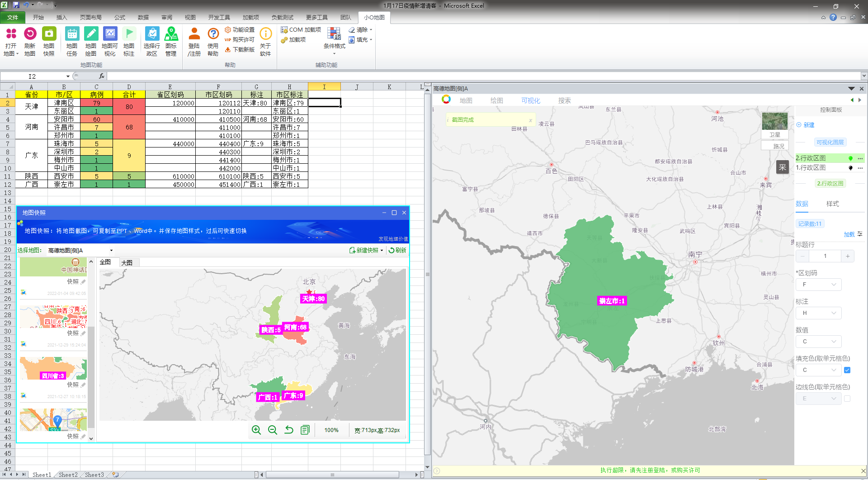Click the copy-pages icon in snapshot toolbar

pyautogui.click(x=305, y=430)
